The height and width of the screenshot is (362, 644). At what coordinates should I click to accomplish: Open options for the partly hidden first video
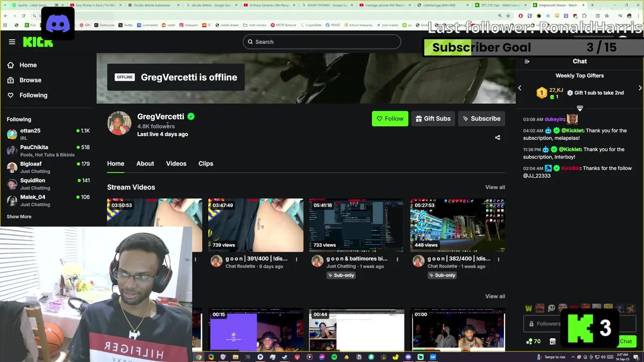coord(196,259)
